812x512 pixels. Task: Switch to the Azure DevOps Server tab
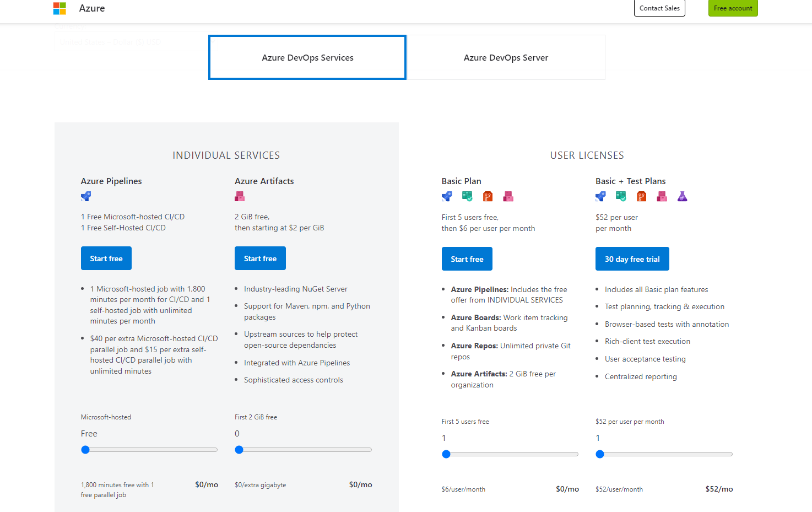pyautogui.click(x=506, y=57)
